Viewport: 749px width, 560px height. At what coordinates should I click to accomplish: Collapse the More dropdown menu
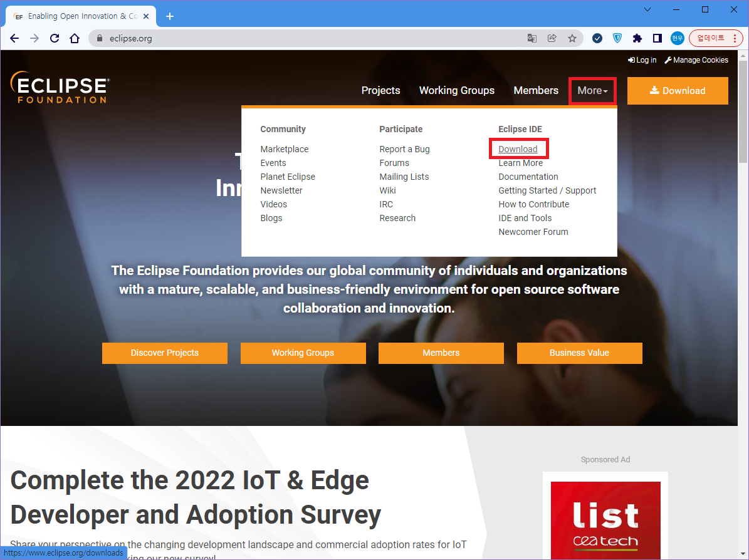point(592,90)
